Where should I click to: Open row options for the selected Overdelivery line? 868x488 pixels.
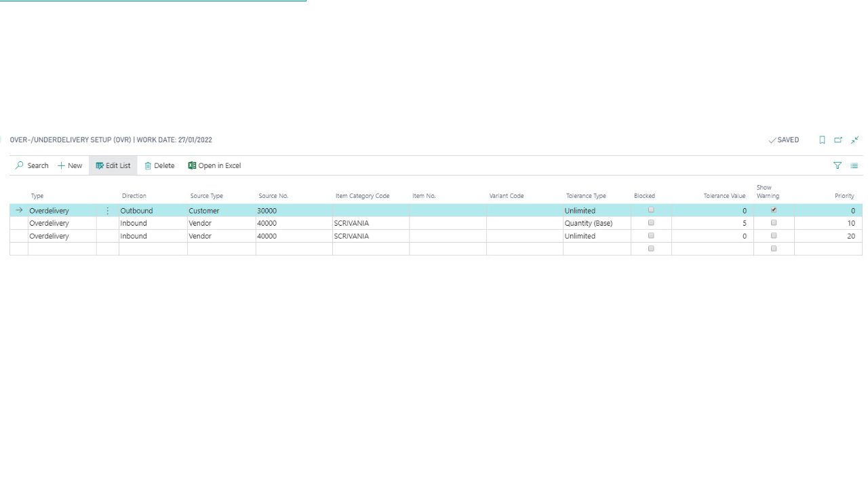107,211
